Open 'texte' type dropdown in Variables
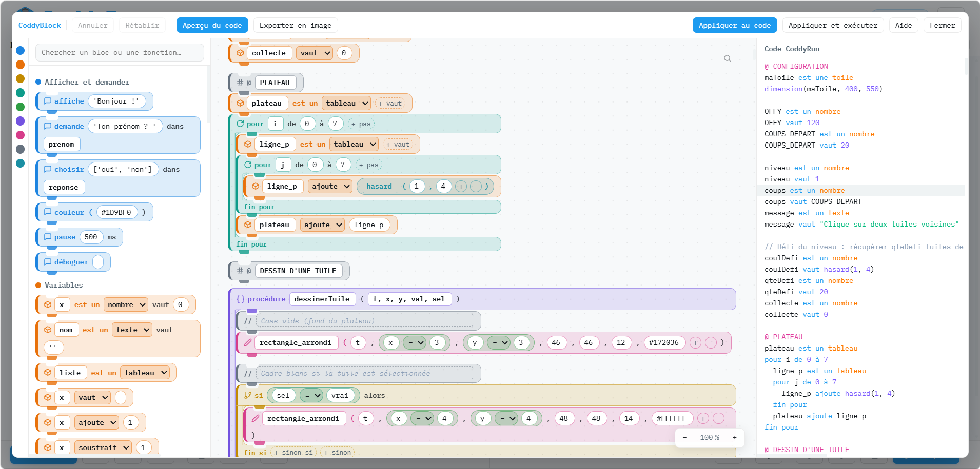The height and width of the screenshot is (469, 980). tap(132, 330)
